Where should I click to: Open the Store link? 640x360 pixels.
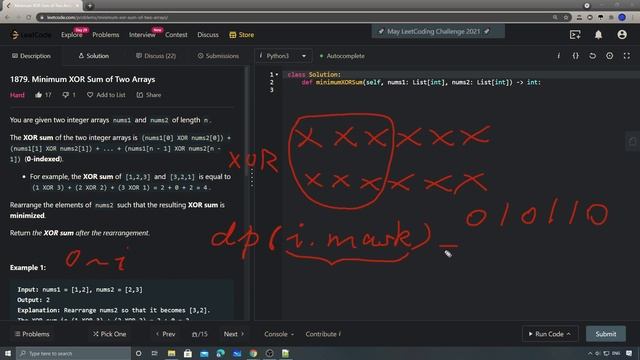[242, 35]
